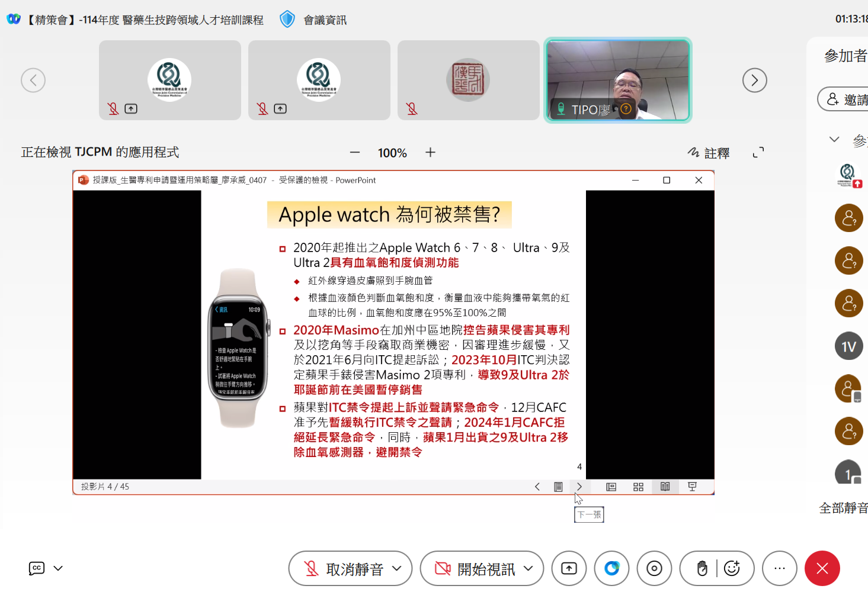
Task: Select the TIPO廖 live video thumbnail
Action: (x=618, y=80)
